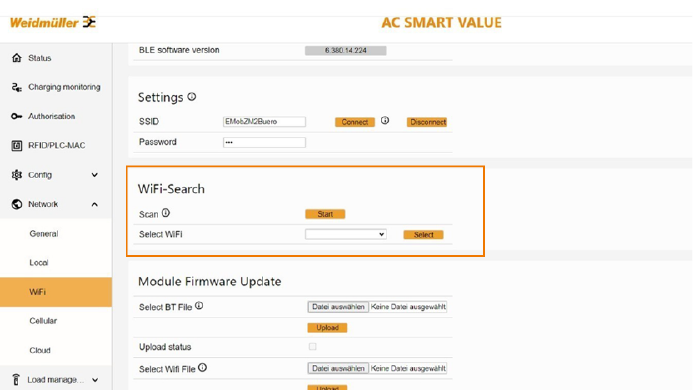Open the Select WiFi dropdown
The image size is (694, 390).
point(346,234)
